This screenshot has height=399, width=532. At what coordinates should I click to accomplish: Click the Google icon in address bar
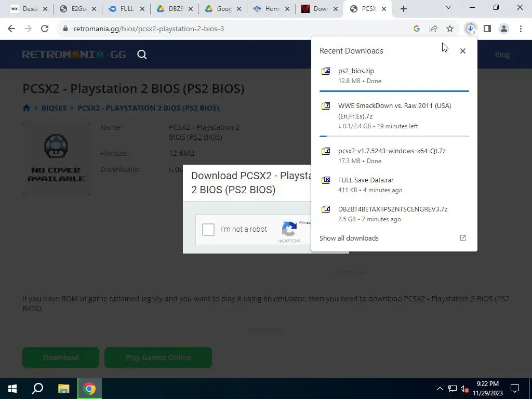[x=417, y=29]
